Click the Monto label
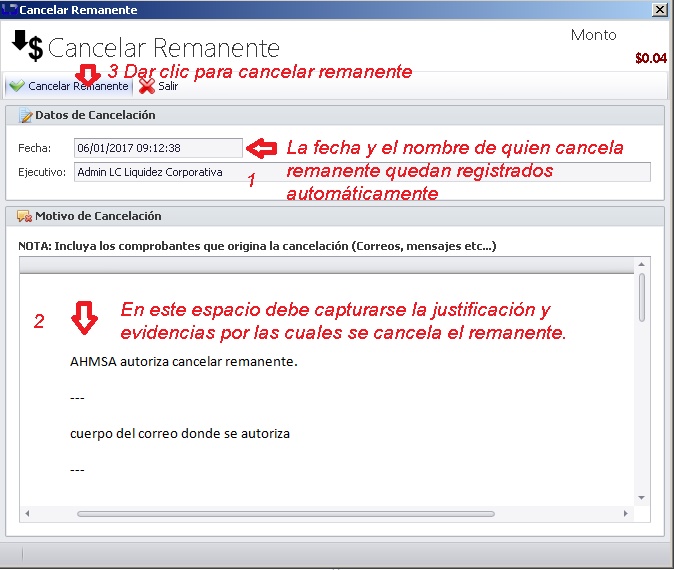This screenshot has width=674, height=570. tap(594, 35)
